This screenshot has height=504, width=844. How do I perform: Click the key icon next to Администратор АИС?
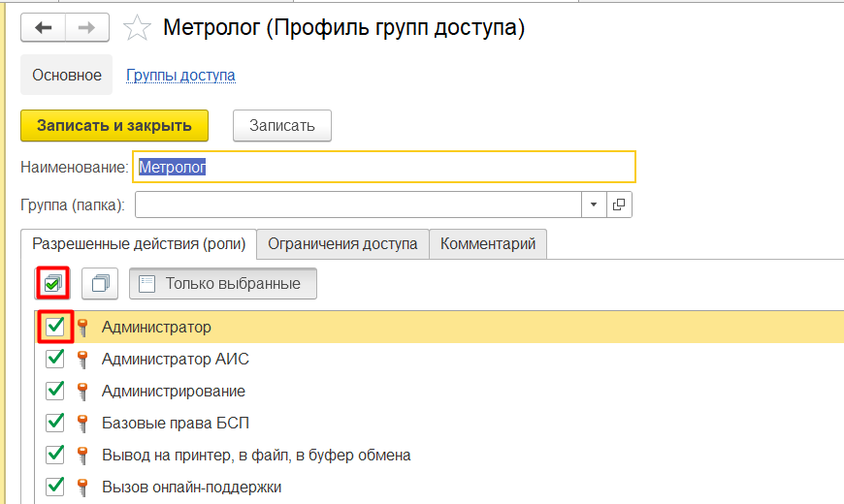(82, 360)
